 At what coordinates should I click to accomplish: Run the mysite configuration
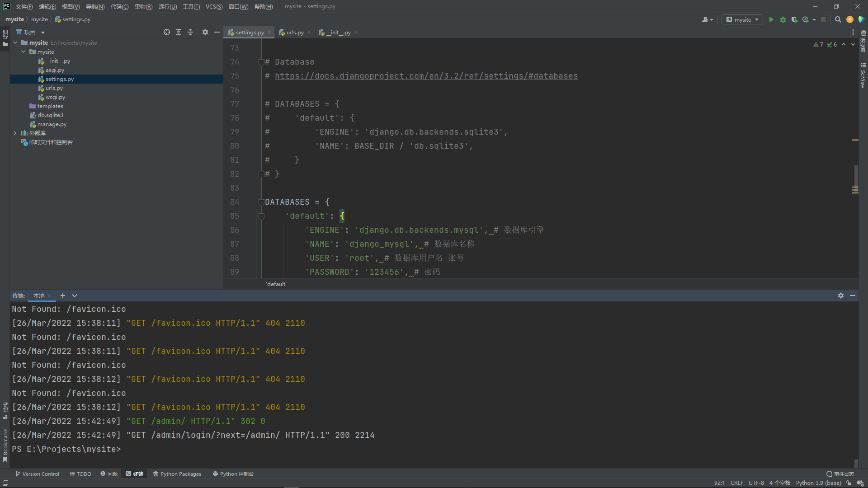coord(771,19)
